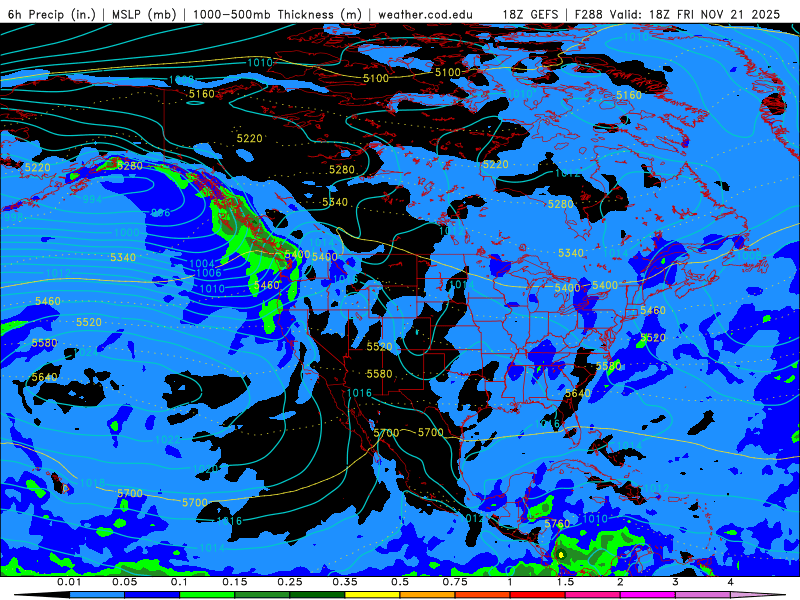This screenshot has width=800, height=600.
Task: Click the '0.01' legend scale label
Action: point(69,582)
